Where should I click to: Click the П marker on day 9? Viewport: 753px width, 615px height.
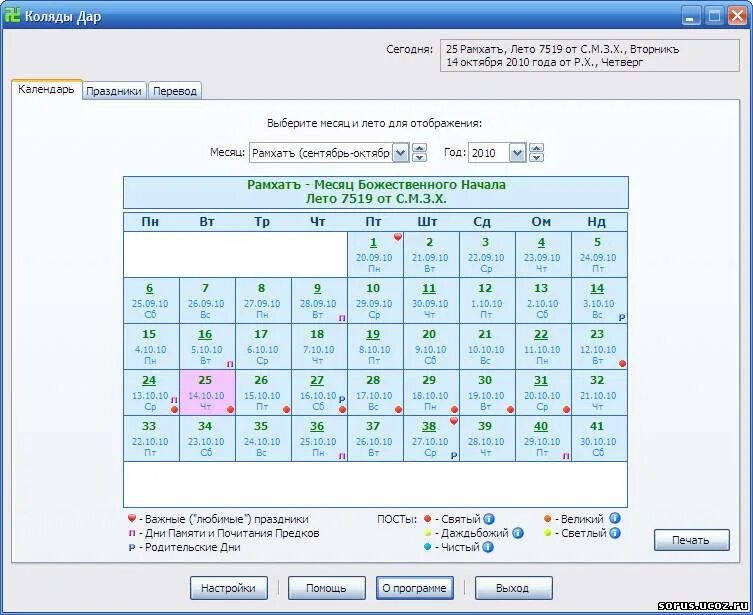tap(342, 318)
